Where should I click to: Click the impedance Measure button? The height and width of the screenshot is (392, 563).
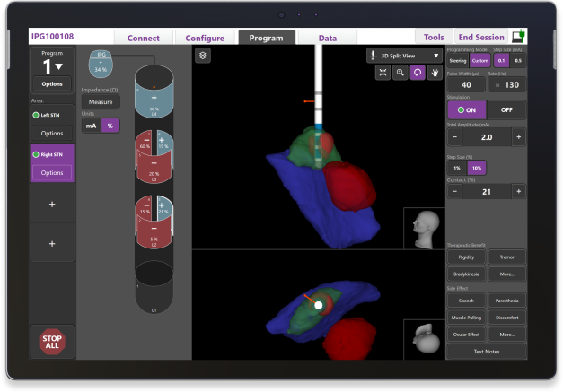(x=101, y=102)
